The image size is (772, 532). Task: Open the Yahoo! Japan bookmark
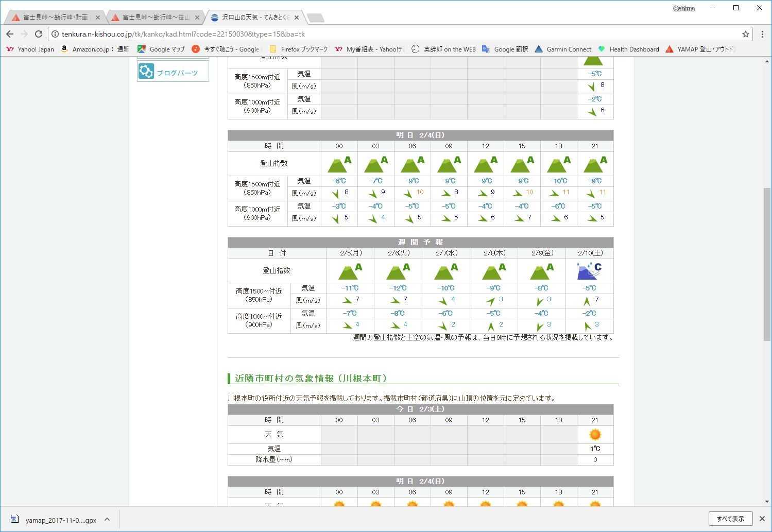30,49
